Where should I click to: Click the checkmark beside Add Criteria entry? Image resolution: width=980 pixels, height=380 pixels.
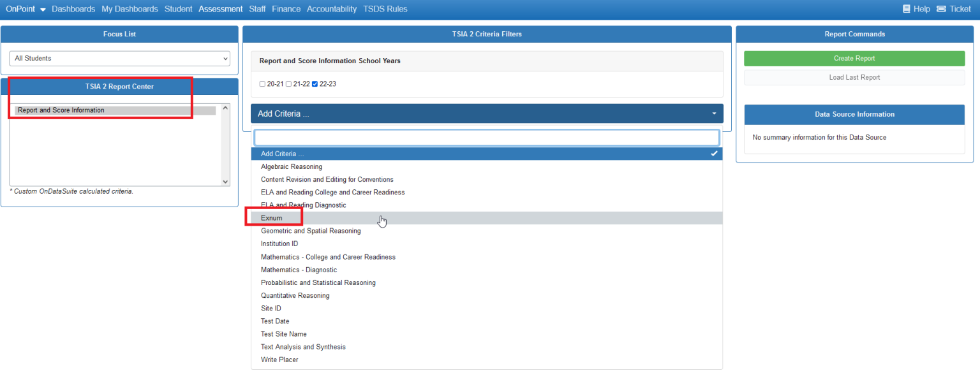coord(713,153)
